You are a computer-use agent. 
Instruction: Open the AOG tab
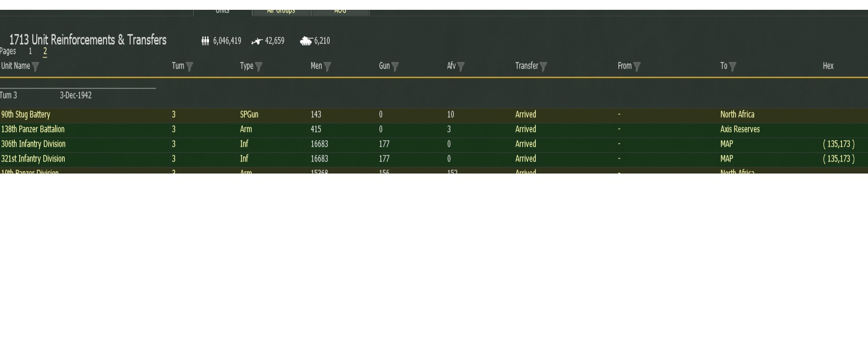coord(340,12)
